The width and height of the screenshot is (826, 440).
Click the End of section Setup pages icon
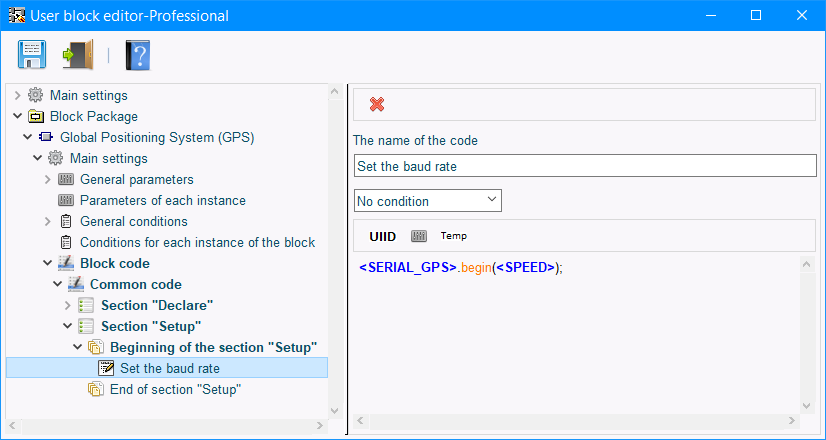96,389
